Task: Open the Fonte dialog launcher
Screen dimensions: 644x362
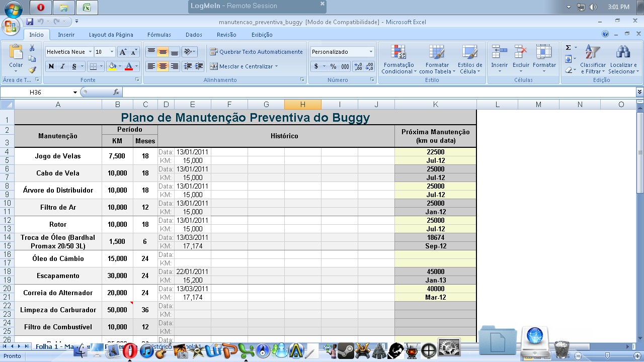Action: [137, 80]
